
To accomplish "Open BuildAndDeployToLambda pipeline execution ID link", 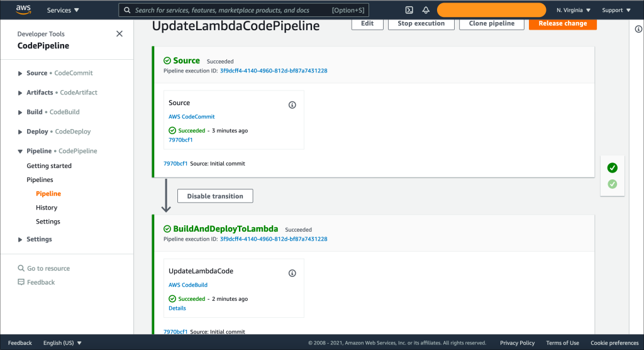I will (x=274, y=239).
